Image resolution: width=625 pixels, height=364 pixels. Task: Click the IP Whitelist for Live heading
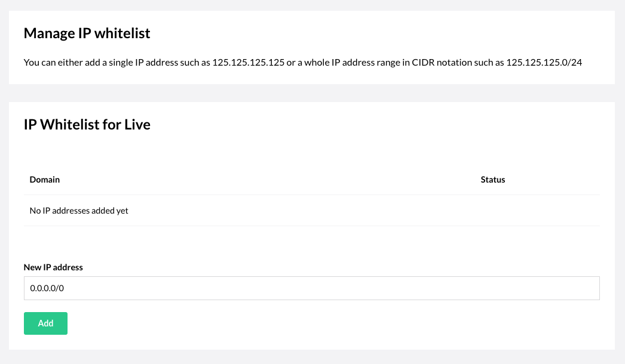click(x=87, y=124)
